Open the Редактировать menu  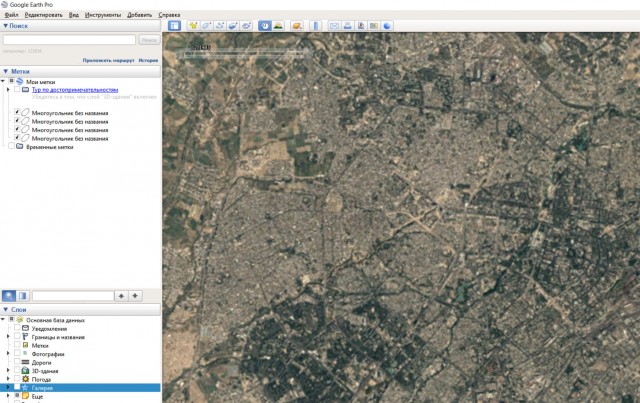44,15
